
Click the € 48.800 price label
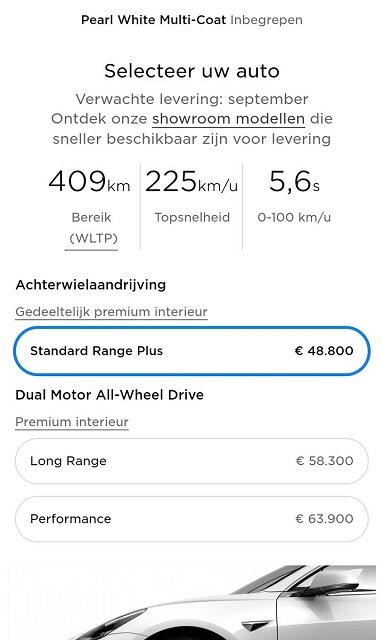coord(324,351)
